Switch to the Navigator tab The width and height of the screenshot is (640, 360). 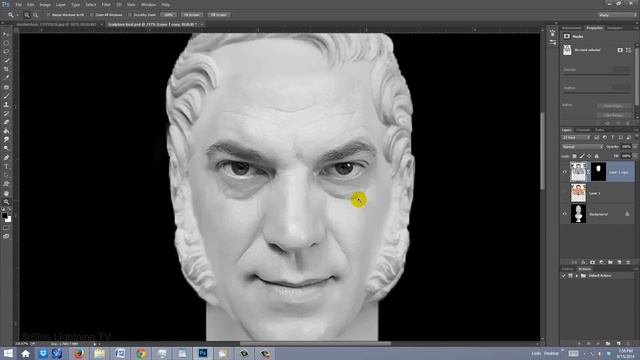coord(615,28)
